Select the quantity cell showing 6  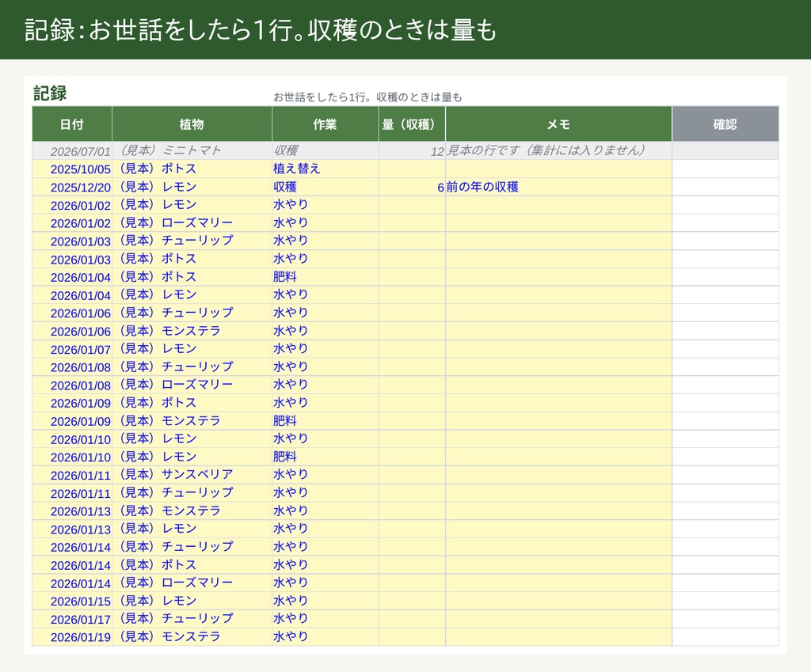tap(412, 187)
